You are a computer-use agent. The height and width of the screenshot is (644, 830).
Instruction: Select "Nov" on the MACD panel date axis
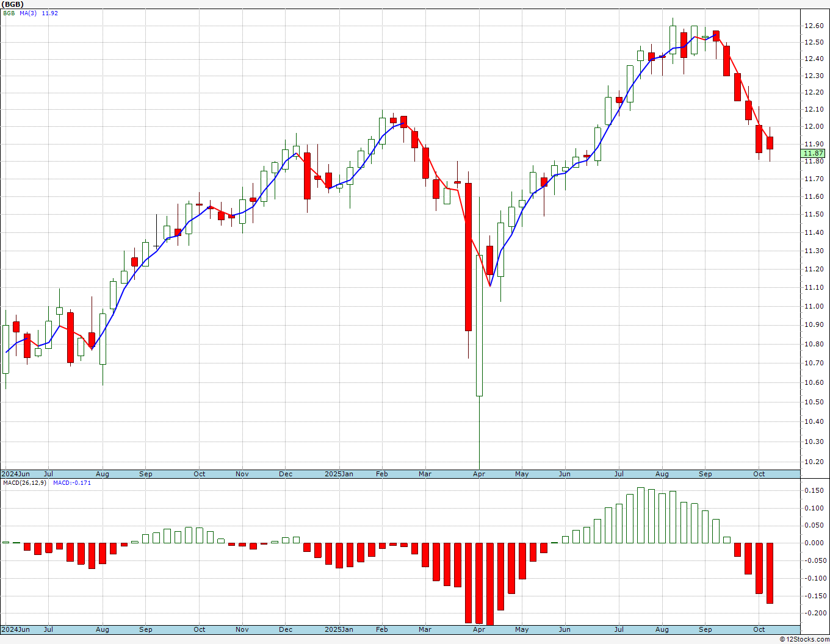(x=242, y=629)
